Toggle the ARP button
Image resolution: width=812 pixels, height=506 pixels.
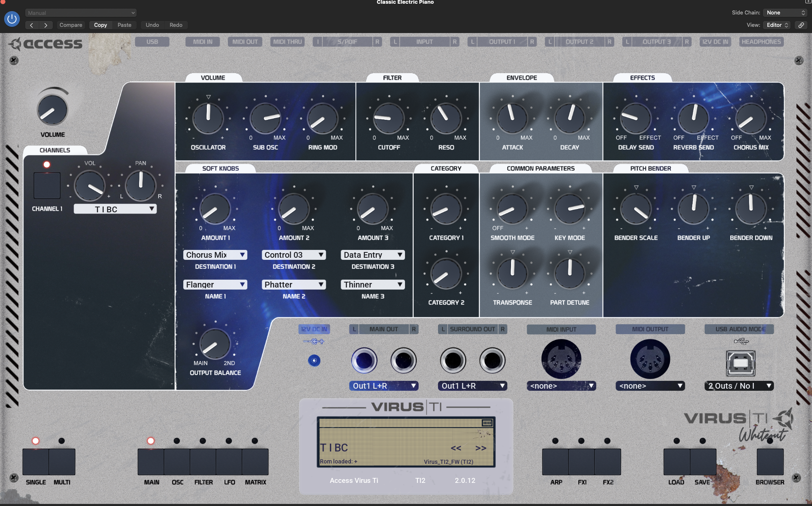555,462
